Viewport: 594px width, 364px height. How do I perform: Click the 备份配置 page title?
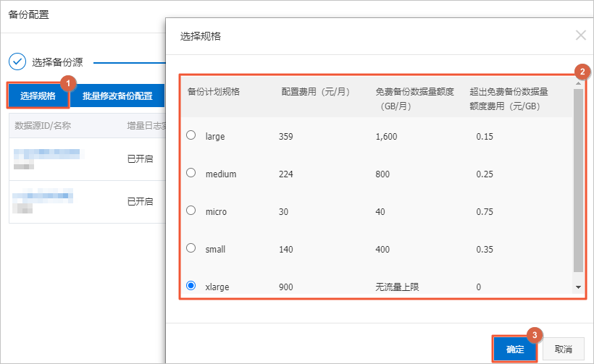(x=29, y=14)
